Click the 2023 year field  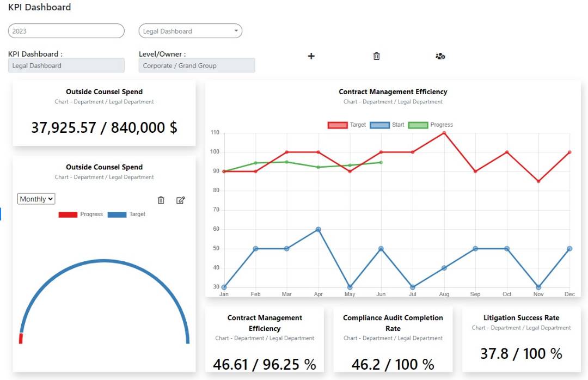pos(66,31)
